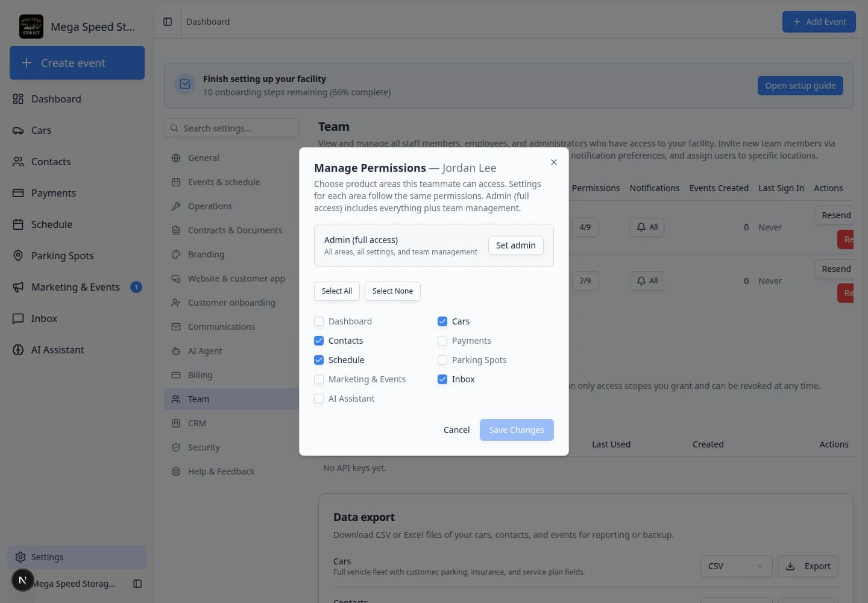
Task: Click the Export button for Cars
Action: [x=808, y=566]
